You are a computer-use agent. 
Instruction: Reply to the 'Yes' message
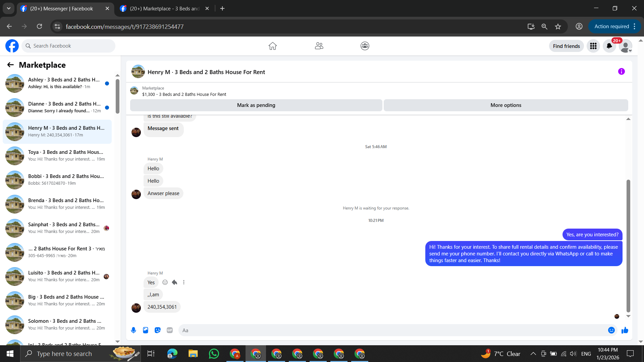(174, 282)
